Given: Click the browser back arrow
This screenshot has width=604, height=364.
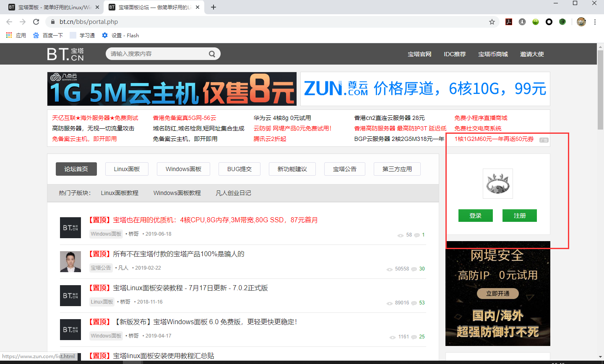Looking at the screenshot, I should [9, 22].
